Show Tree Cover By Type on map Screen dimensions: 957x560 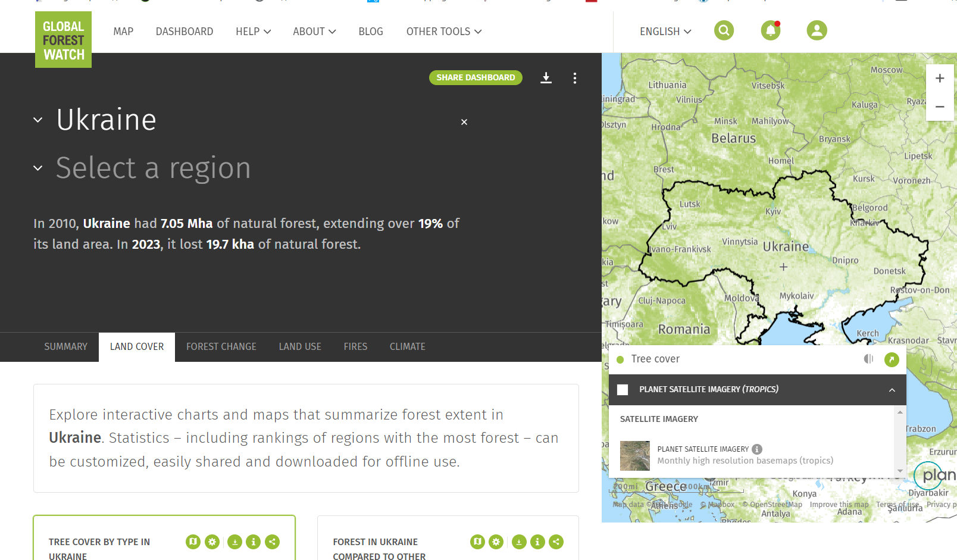pos(193,542)
